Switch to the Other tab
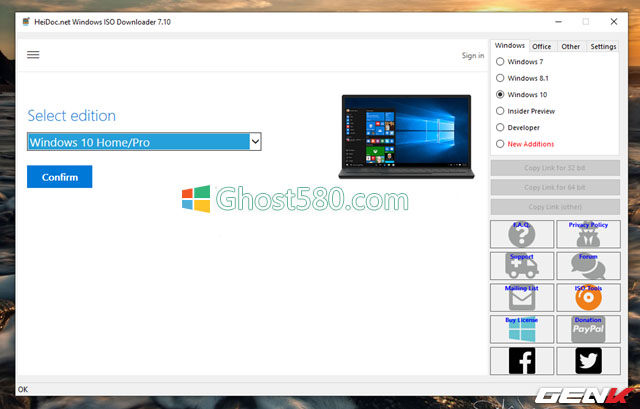This screenshot has height=409, width=640. [571, 47]
